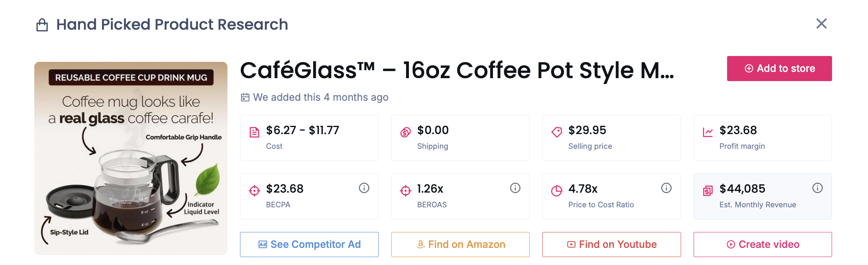868x265 pixels.
Task: Click See Competitor Ad
Action: (x=309, y=245)
